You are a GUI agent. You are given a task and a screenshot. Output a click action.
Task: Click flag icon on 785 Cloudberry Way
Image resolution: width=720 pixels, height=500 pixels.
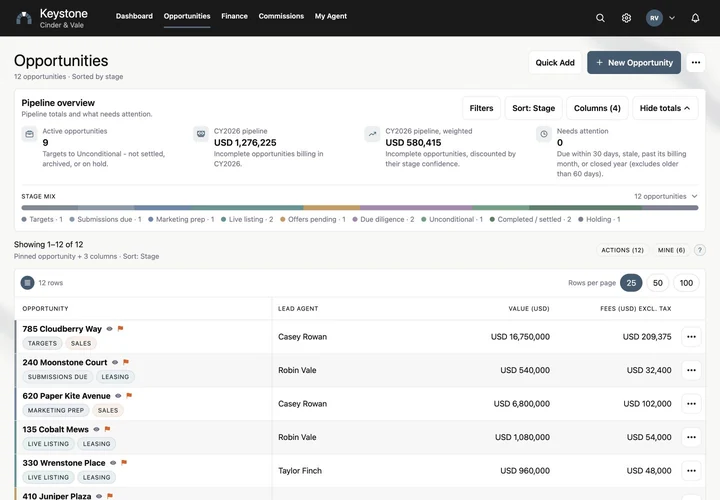point(120,328)
